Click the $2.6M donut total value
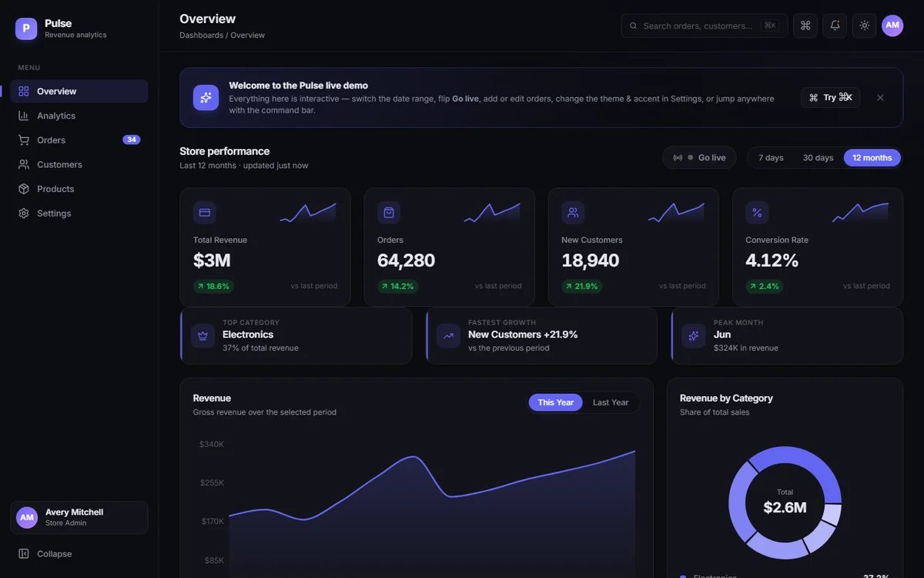 coord(785,507)
